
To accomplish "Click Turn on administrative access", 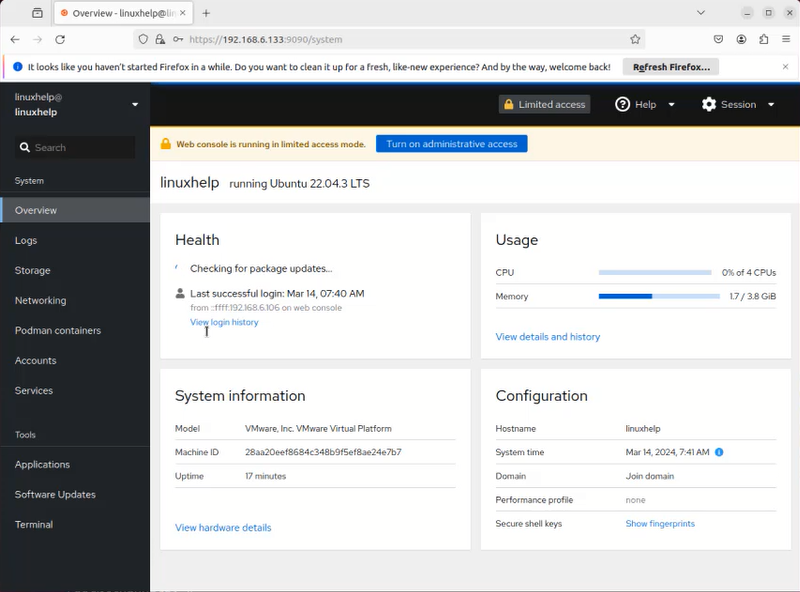I will click(452, 144).
